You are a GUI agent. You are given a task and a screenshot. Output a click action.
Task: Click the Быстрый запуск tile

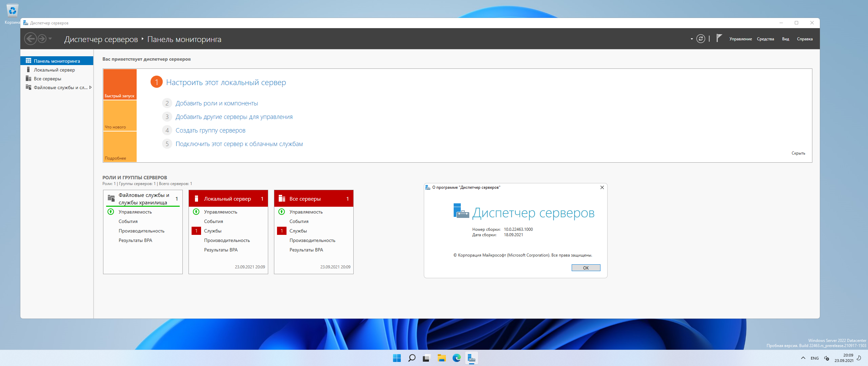click(120, 84)
